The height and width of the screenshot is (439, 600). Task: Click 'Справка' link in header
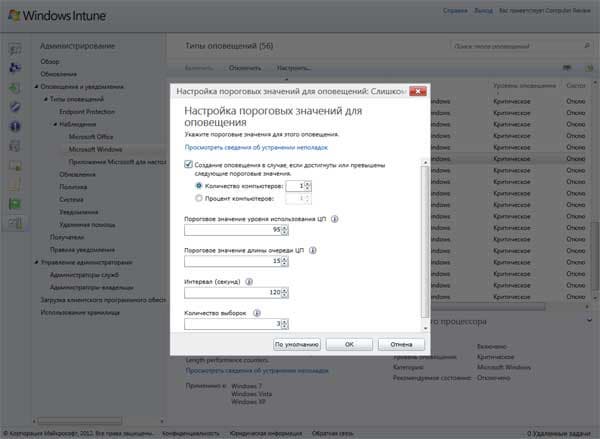point(455,11)
